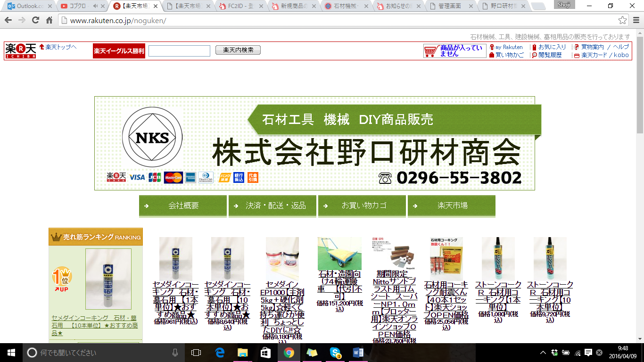This screenshot has width=644, height=362.
Task: Open the セメダインコーキング 1本単位 product link
Action: pyautogui.click(x=176, y=300)
